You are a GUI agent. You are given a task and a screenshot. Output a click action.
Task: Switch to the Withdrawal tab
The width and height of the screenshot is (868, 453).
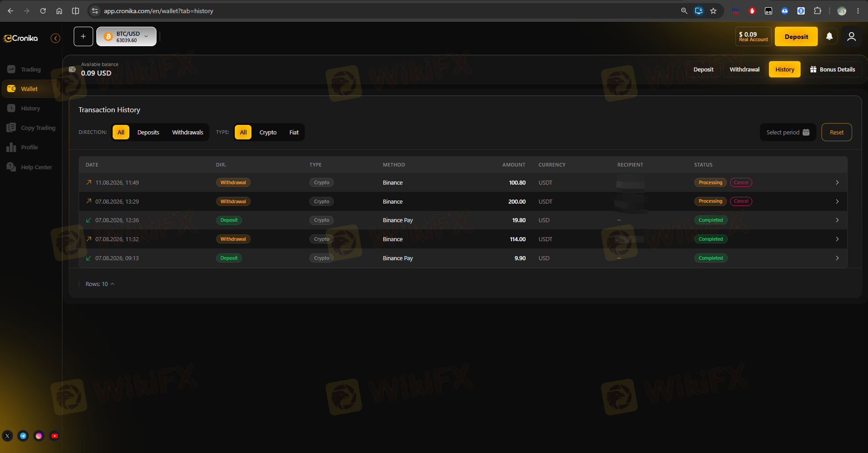(745, 69)
